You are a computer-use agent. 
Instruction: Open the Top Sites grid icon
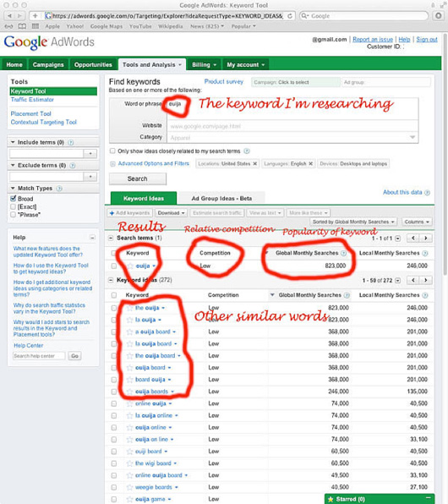[x=35, y=26]
